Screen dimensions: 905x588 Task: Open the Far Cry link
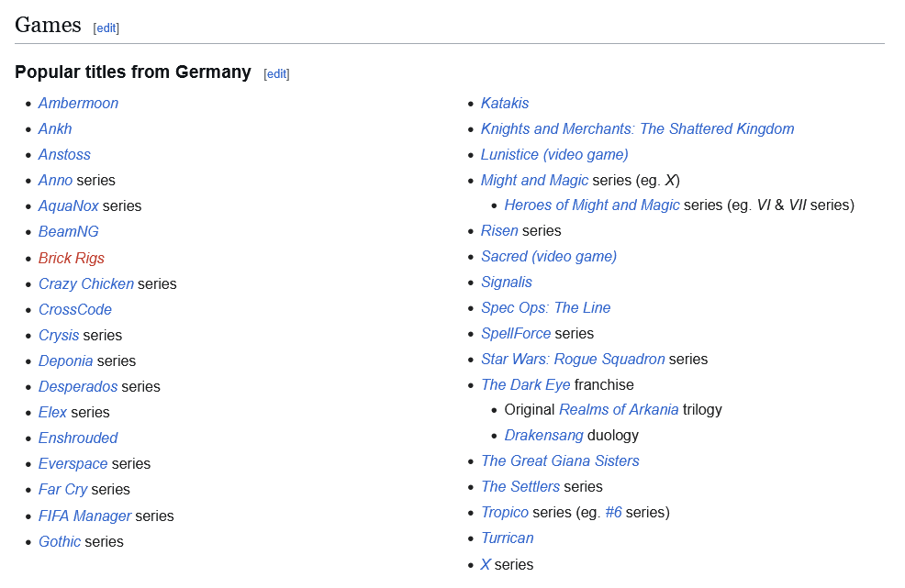(63, 489)
